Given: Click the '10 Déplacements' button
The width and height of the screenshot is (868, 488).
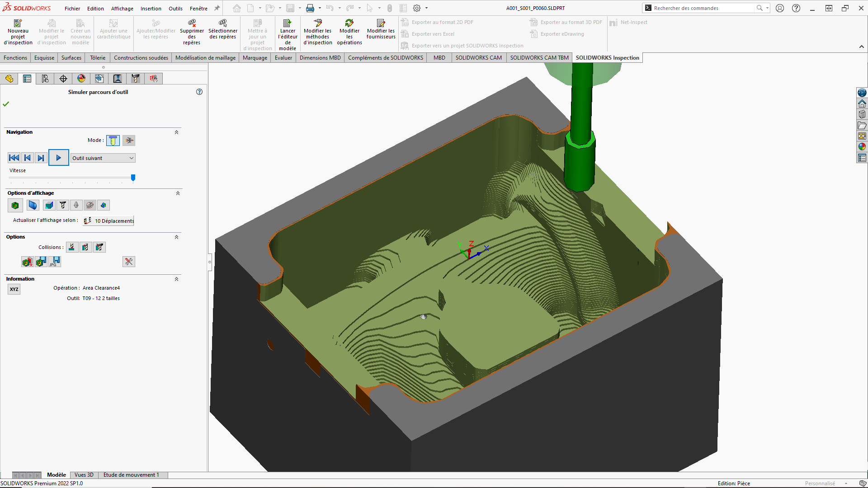Looking at the screenshot, I should coord(109,221).
